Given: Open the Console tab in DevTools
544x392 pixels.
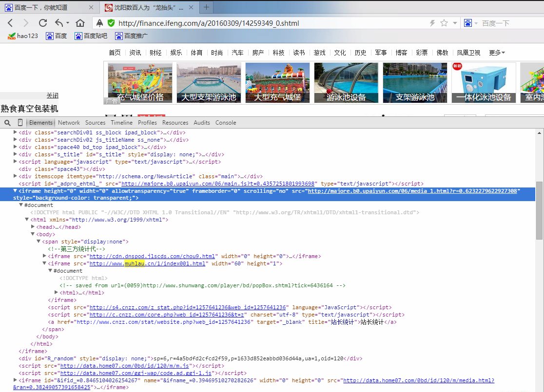Looking at the screenshot, I should 226,123.
